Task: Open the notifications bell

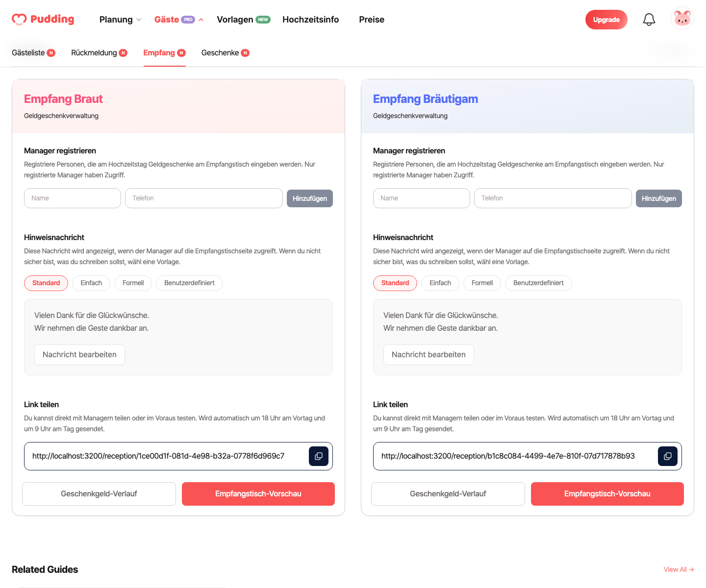Action: click(649, 20)
